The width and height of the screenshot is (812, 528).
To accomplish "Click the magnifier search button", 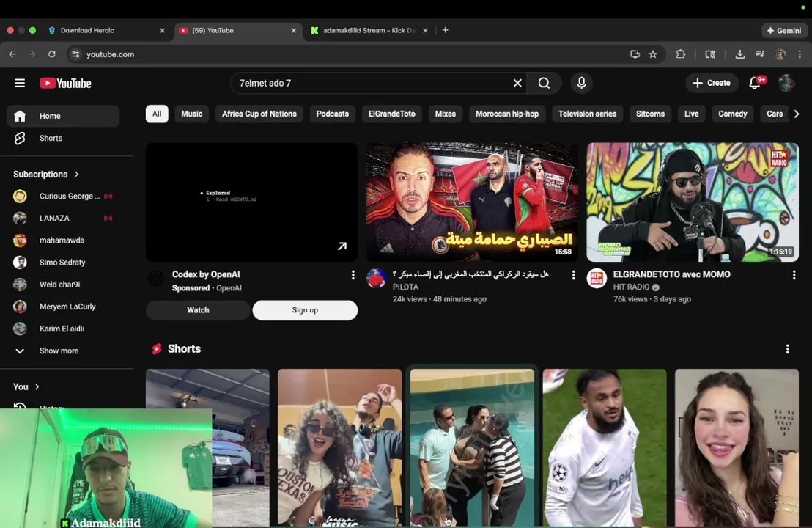I will (544, 83).
